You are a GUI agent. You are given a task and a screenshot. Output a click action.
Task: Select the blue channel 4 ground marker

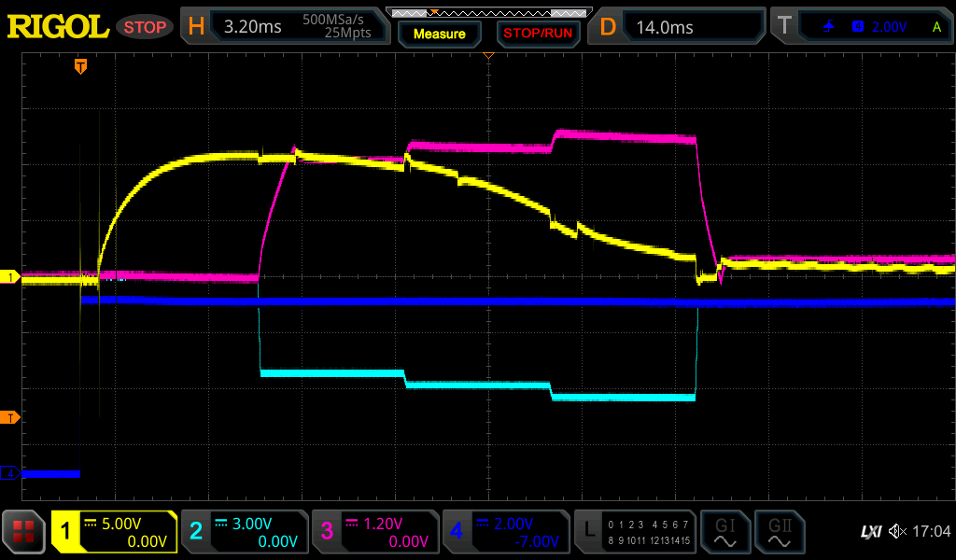[10, 473]
